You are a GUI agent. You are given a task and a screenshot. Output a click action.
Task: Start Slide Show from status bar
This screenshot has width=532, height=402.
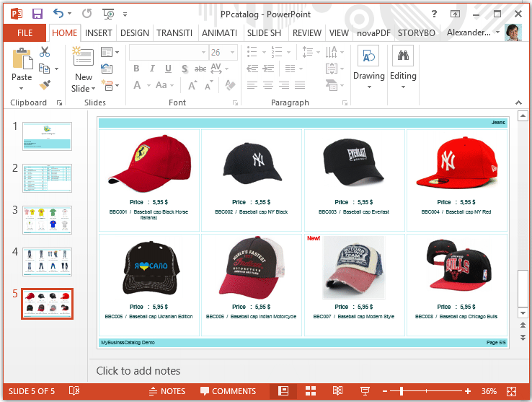click(x=365, y=390)
